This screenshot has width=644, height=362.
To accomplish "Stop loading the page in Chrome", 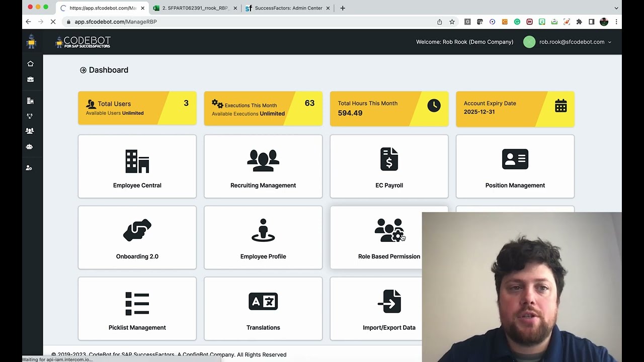I will pos(53,22).
